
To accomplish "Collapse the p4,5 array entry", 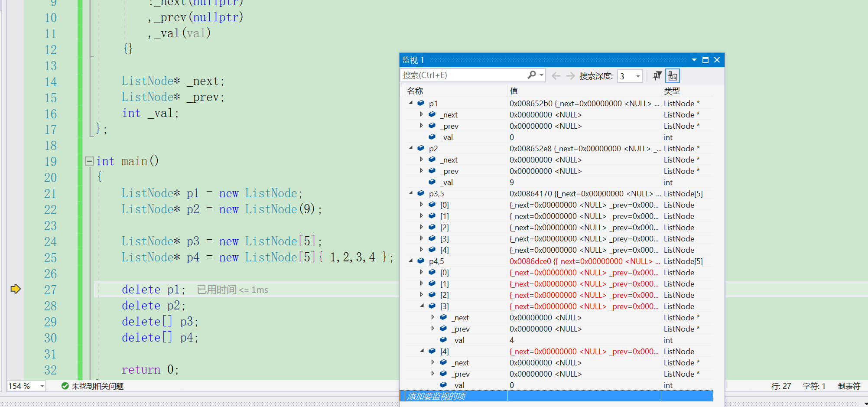I will (x=411, y=261).
